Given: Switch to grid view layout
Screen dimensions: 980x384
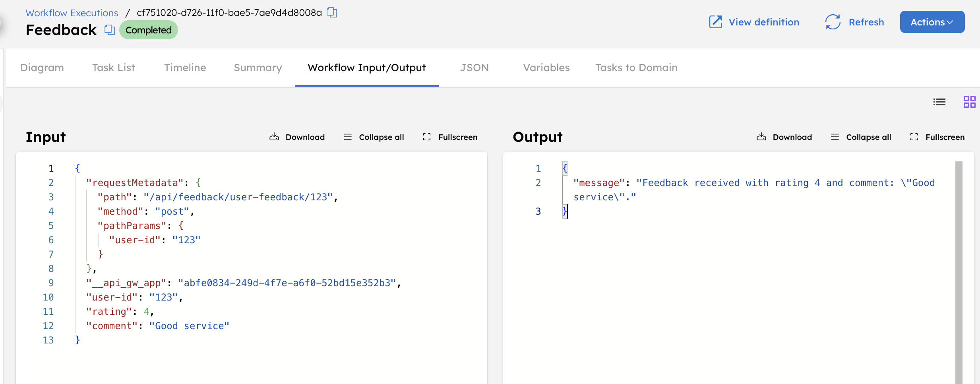Looking at the screenshot, I should click(x=969, y=102).
